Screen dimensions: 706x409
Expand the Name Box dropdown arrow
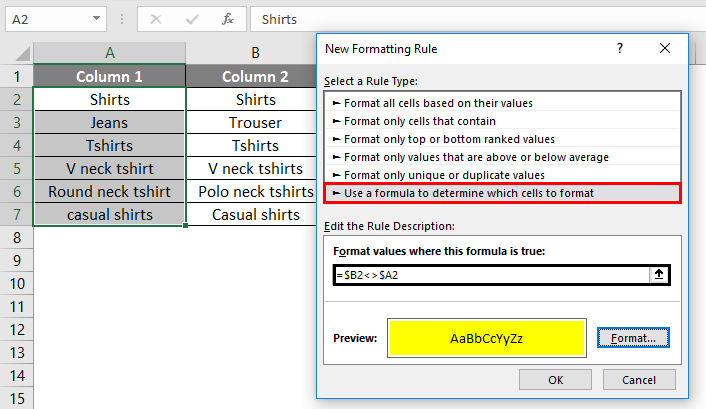coord(96,18)
